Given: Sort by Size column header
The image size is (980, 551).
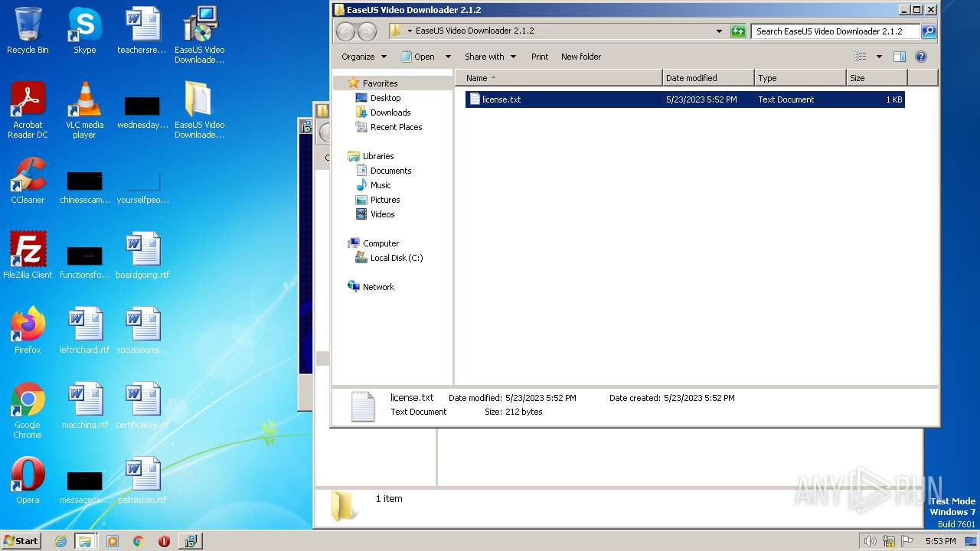Looking at the screenshot, I should coord(877,78).
